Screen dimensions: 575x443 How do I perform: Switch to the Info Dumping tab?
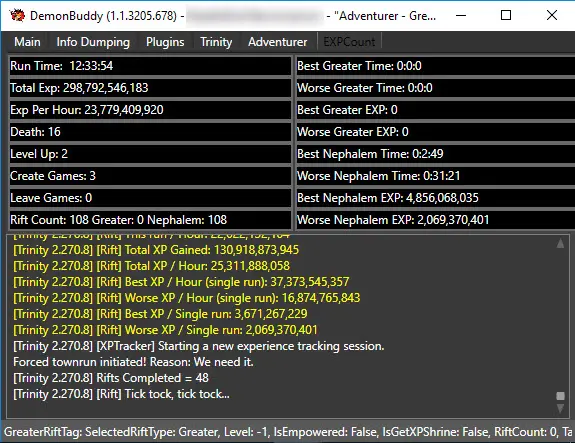[93, 42]
